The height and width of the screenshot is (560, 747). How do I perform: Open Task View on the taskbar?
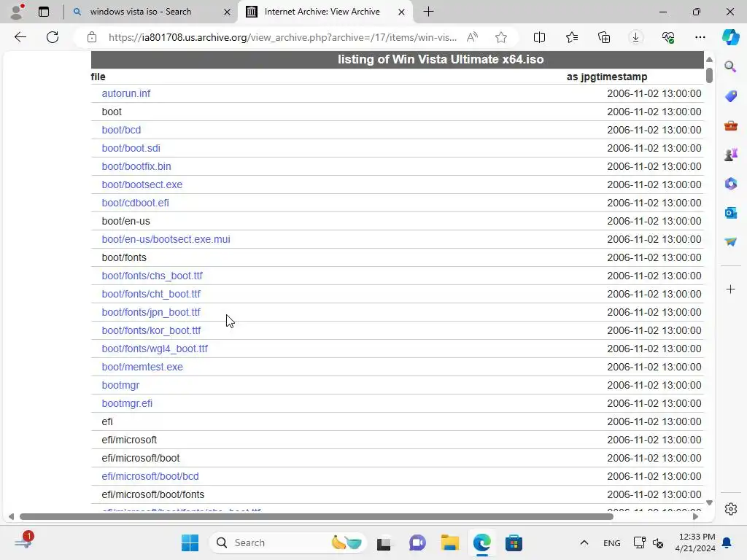click(384, 542)
